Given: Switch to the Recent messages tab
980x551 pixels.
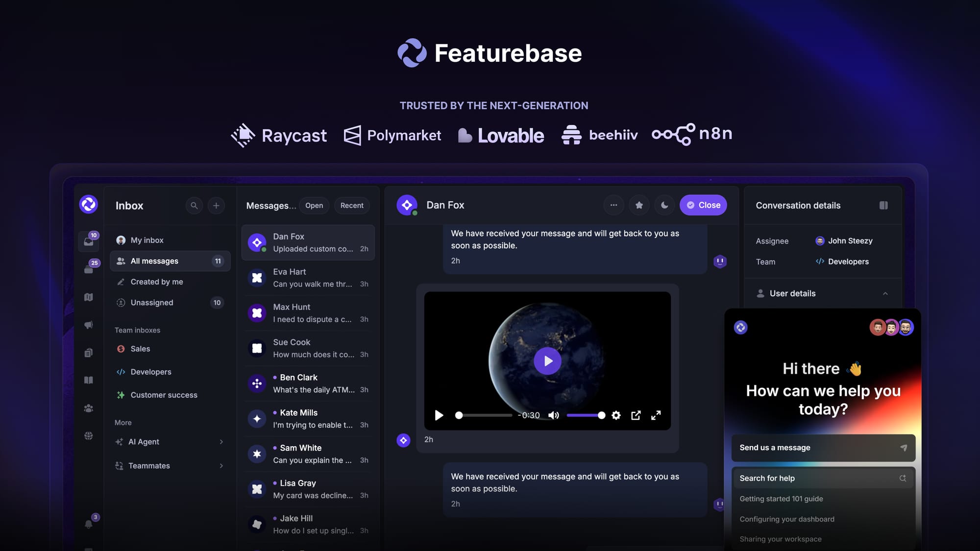Looking at the screenshot, I should click(x=351, y=205).
